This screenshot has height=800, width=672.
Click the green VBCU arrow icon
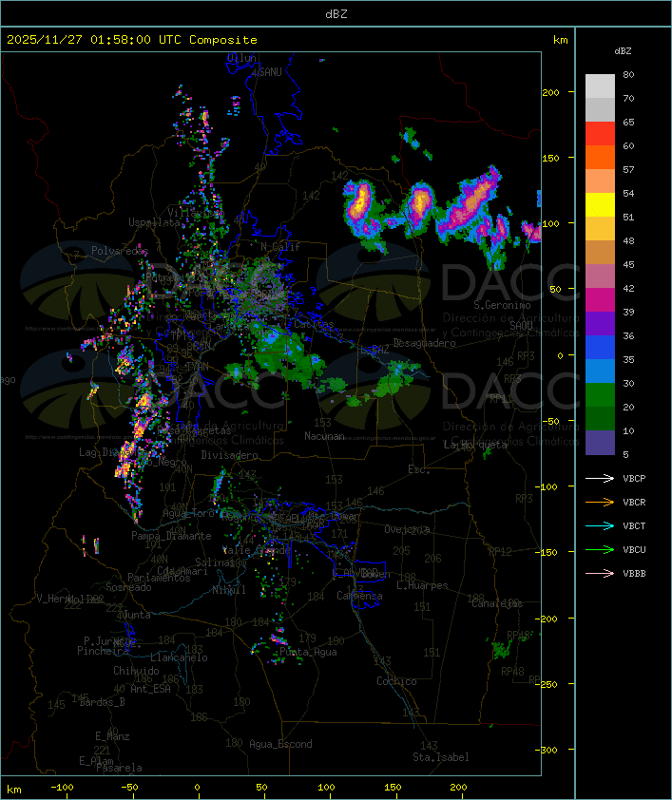tap(600, 549)
